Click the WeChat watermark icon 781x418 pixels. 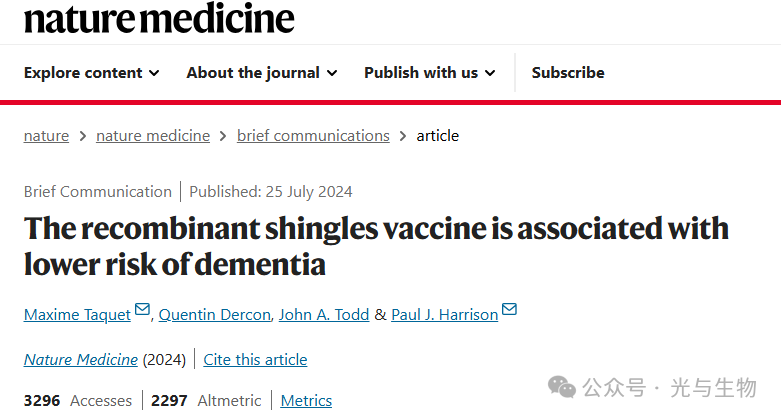pyautogui.click(x=562, y=387)
